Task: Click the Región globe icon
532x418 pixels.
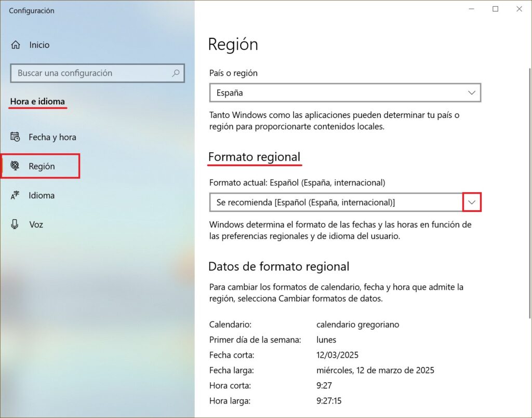Action: [16, 166]
